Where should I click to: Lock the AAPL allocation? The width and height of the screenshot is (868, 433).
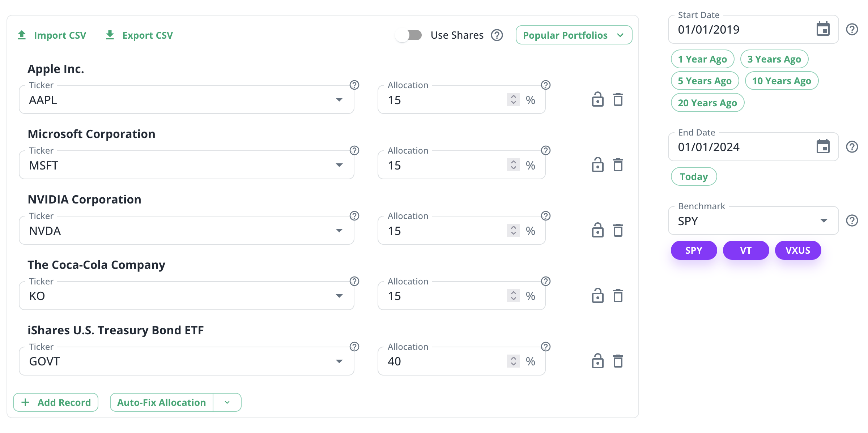click(597, 99)
